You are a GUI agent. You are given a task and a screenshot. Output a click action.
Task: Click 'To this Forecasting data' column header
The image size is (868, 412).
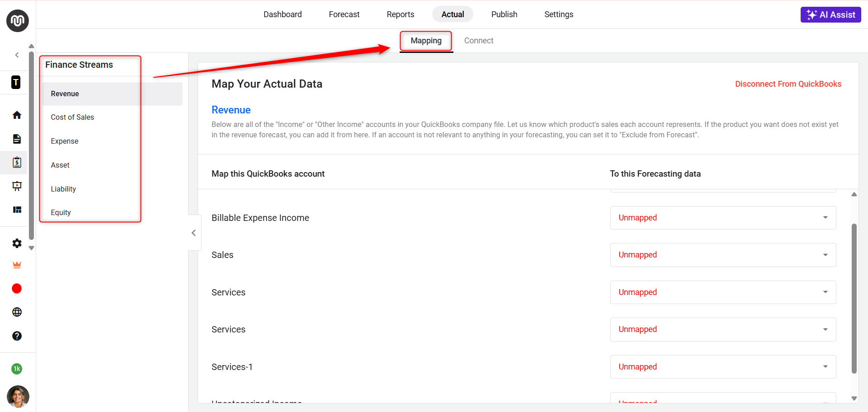(655, 174)
